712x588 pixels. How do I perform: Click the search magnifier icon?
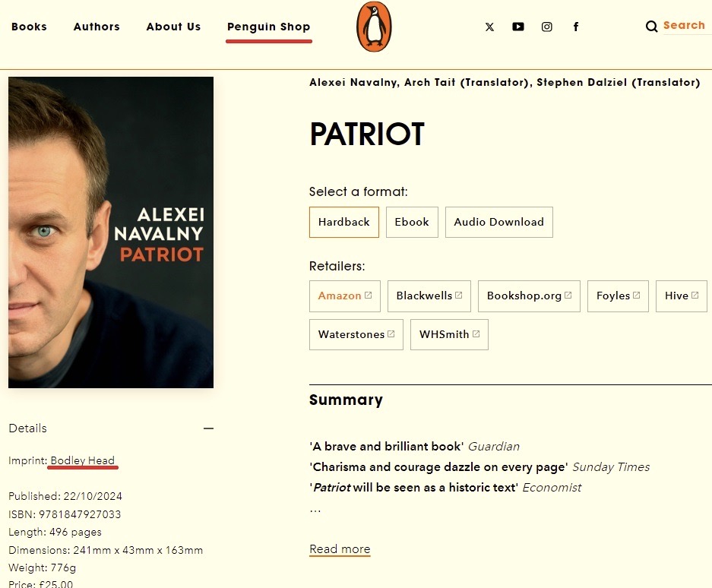pyautogui.click(x=652, y=27)
